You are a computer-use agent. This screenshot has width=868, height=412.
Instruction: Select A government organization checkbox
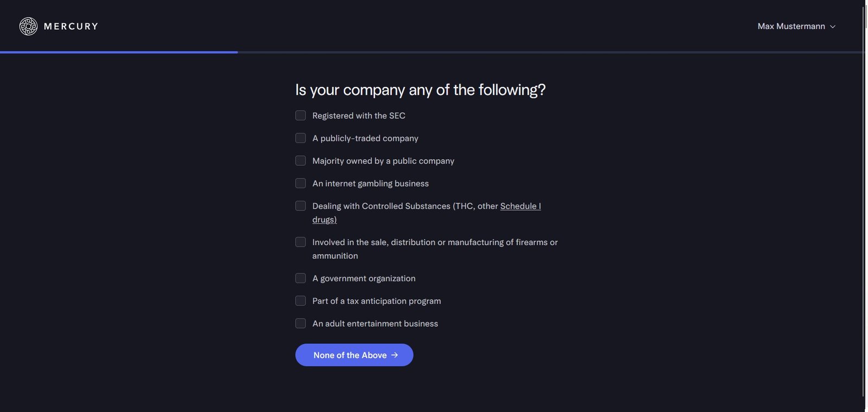coord(301,278)
